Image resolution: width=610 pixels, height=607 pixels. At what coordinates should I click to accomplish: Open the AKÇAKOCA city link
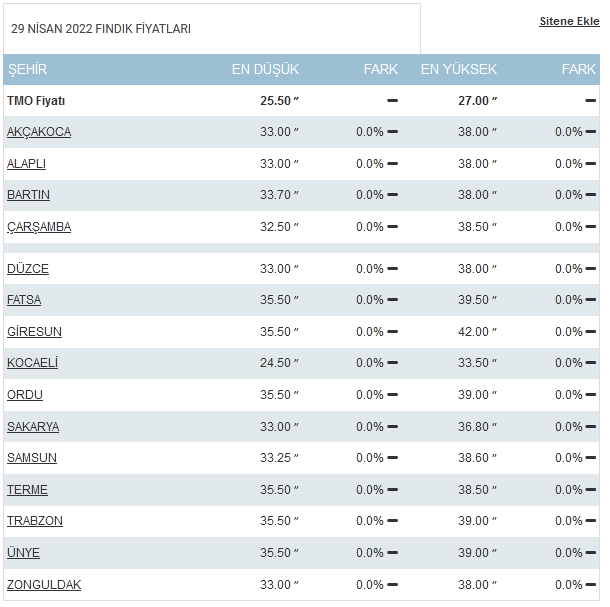39,132
